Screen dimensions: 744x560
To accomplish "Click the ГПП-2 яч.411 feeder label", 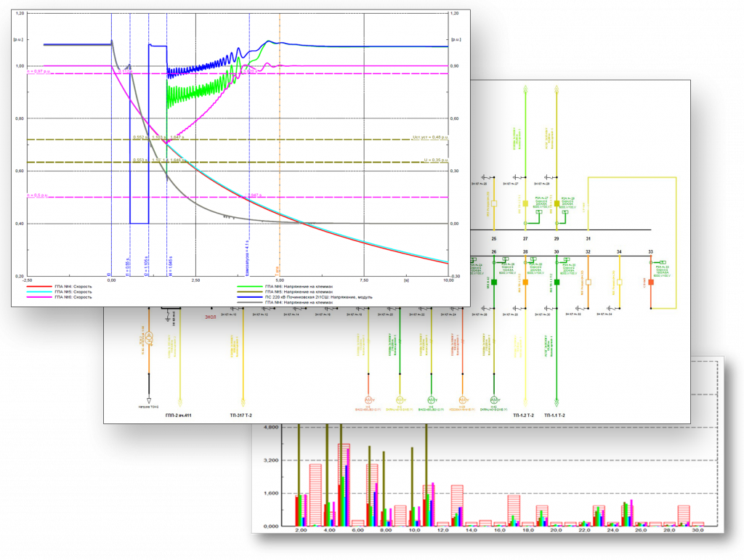I will click(x=179, y=415).
